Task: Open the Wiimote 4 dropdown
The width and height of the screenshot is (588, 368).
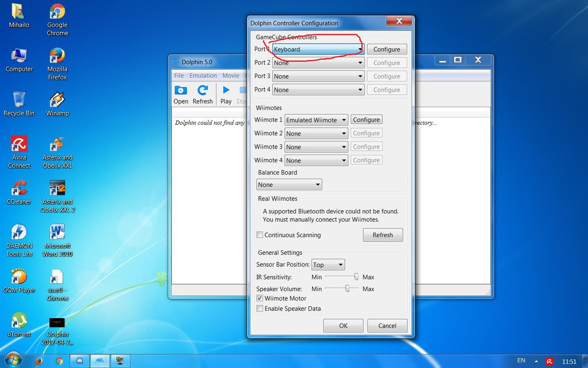Action: [x=316, y=161]
